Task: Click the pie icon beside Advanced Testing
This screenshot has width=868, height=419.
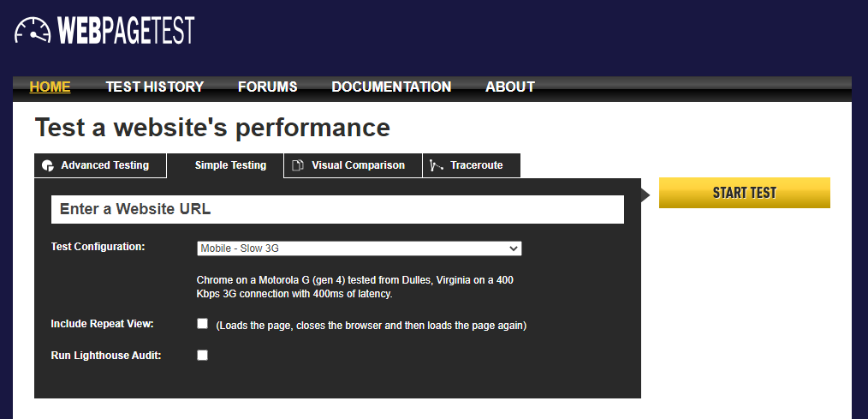Action: pyautogui.click(x=48, y=165)
